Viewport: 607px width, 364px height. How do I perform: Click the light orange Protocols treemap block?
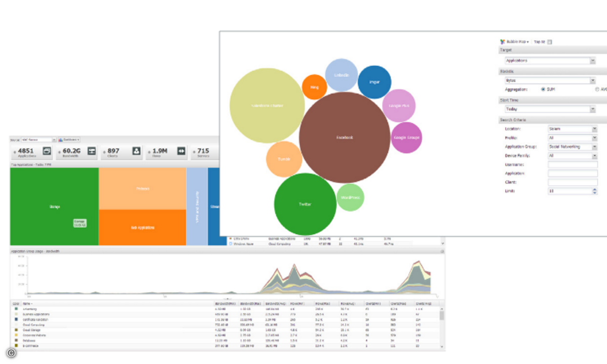point(142,189)
